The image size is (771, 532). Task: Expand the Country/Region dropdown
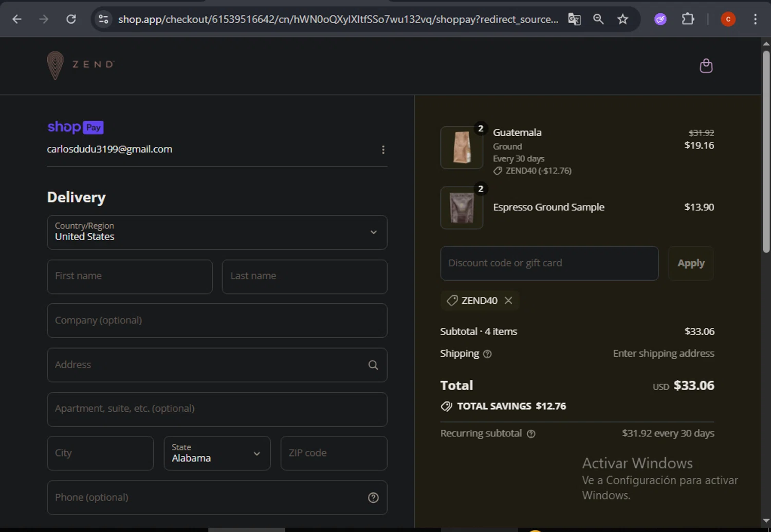coord(217,232)
